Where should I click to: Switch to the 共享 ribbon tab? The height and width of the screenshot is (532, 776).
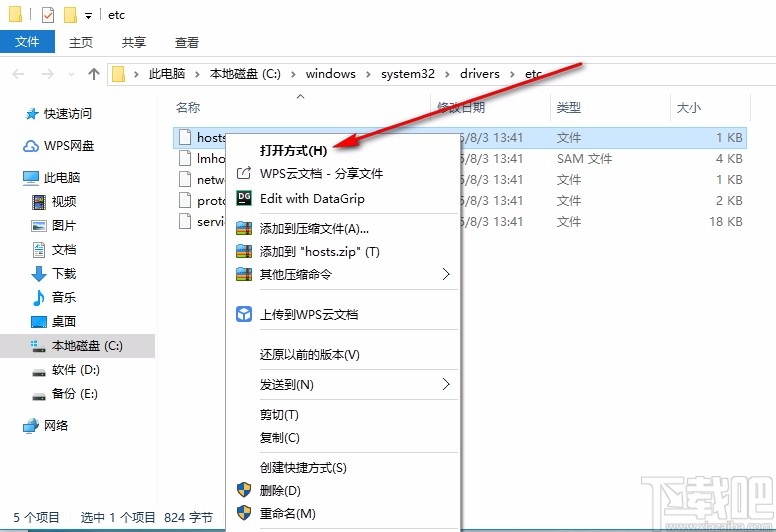click(x=134, y=43)
